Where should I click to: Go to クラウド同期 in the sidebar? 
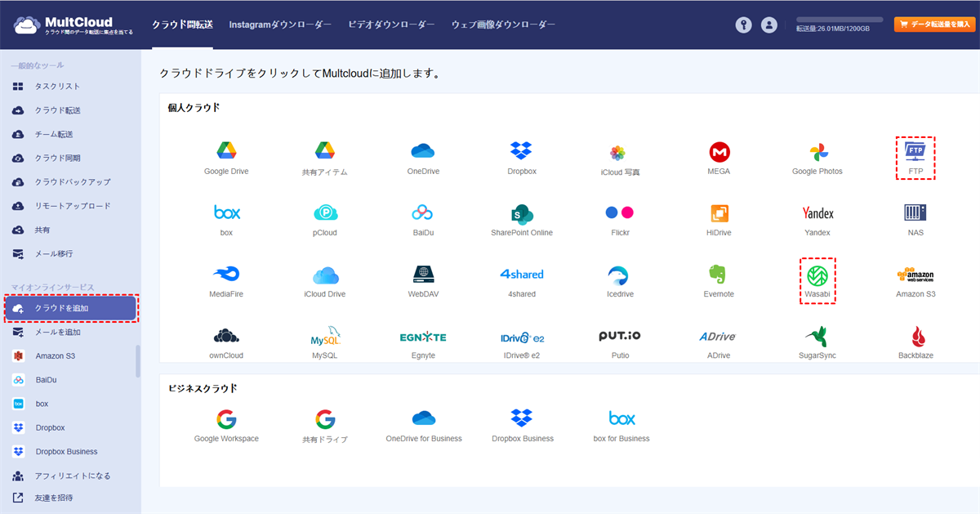pyautogui.click(x=57, y=158)
